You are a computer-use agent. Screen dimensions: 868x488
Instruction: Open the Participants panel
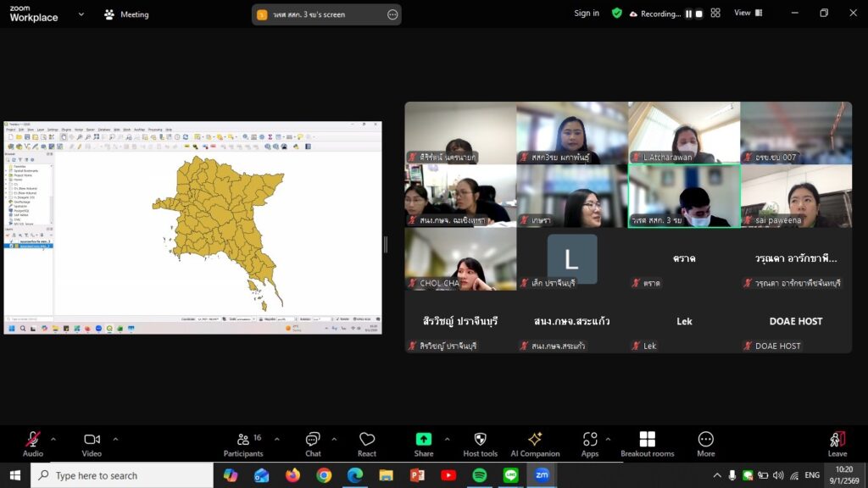(x=243, y=443)
